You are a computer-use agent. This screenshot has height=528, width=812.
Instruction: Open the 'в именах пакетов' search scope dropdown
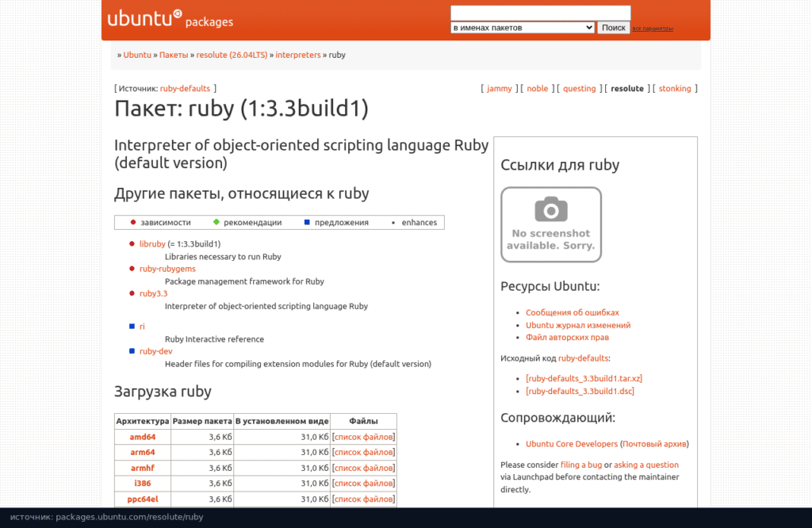click(523, 28)
